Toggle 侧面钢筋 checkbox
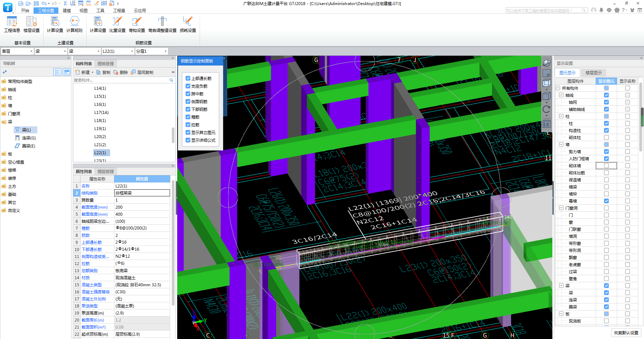 (x=188, y=101)
